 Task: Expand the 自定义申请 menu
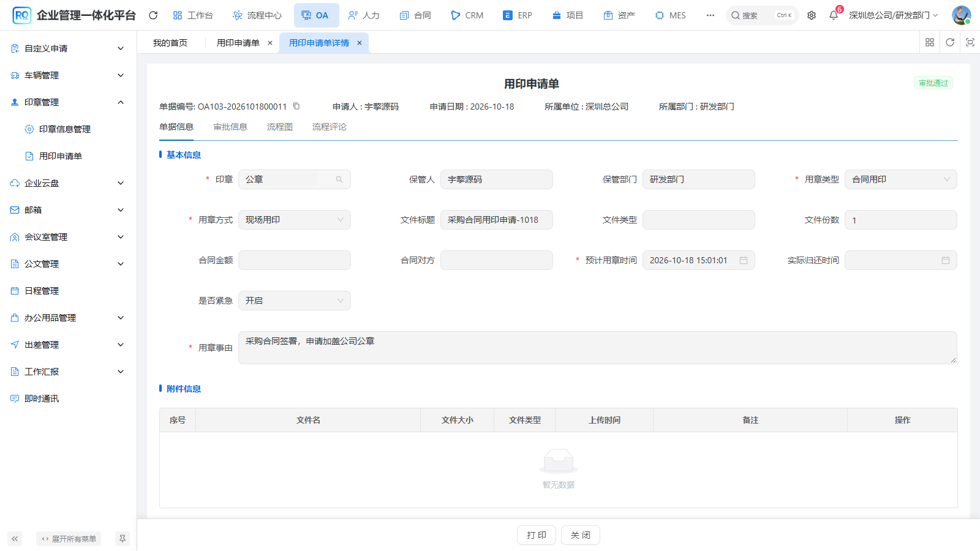[68, 48]
